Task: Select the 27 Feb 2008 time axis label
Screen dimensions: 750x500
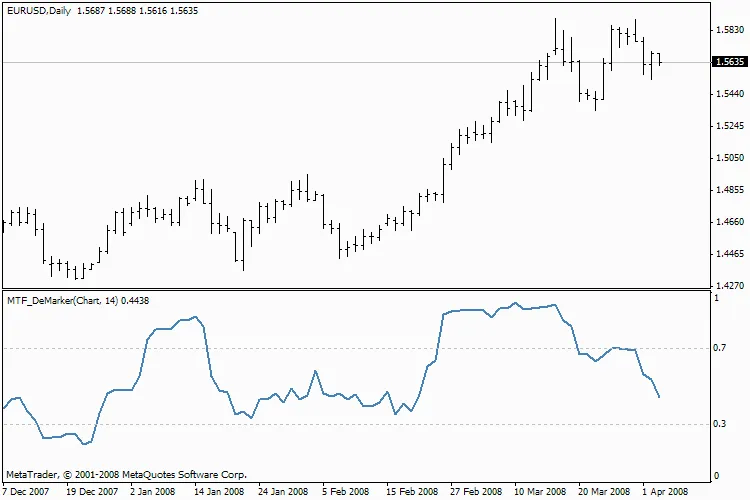Action: click(x=476, y=492)
